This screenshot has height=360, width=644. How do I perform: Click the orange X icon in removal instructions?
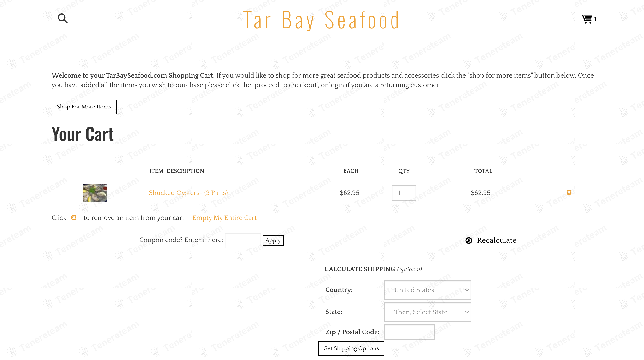tap(74, 218)
